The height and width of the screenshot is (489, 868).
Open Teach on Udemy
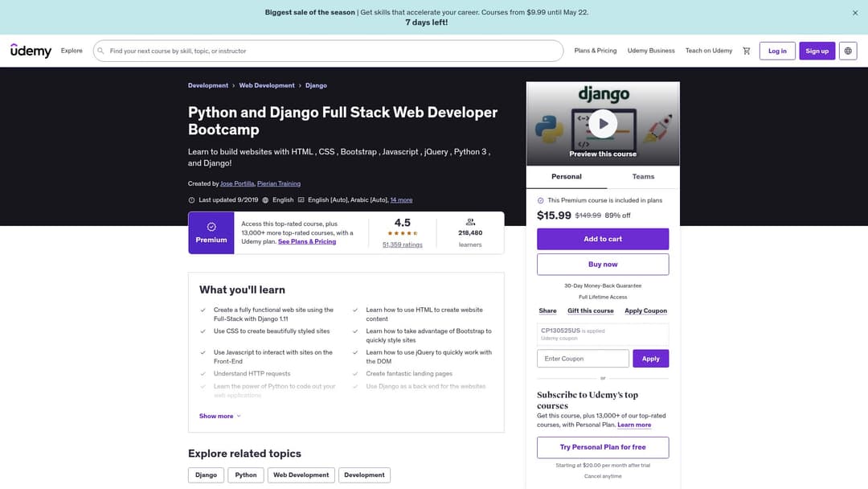(709, 51)
